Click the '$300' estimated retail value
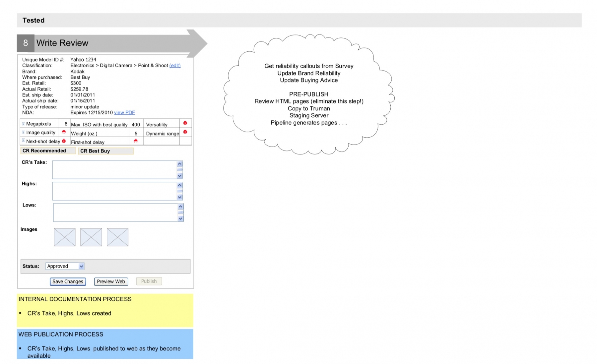The image size is (597, 364). point(76,83)
